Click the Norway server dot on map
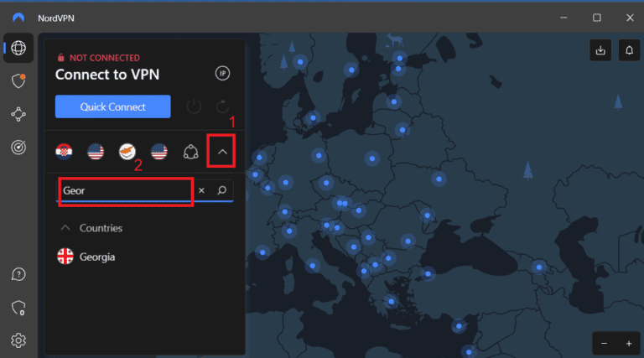Image resolution: width=644 pixels, height=358 pixels. [x=300, y=62]
